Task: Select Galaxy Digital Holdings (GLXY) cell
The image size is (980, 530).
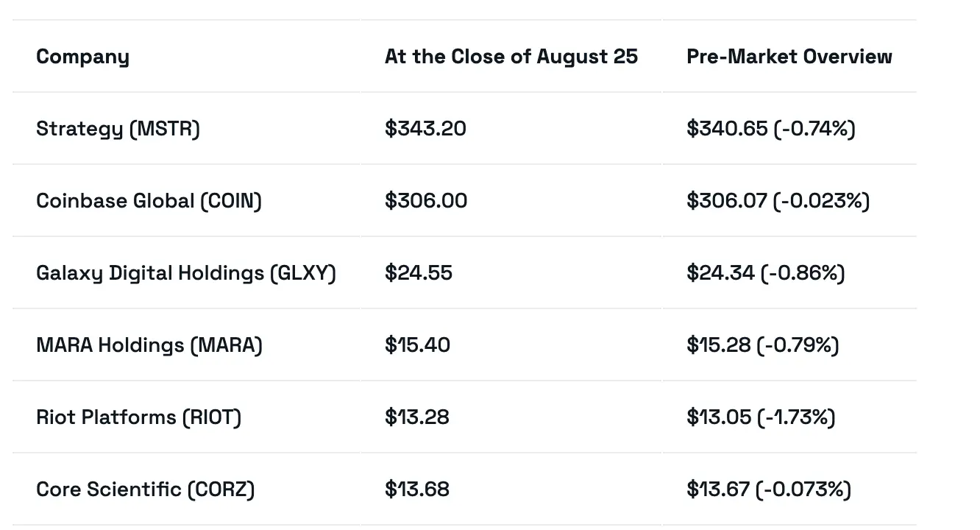Action: pos(185,273)
